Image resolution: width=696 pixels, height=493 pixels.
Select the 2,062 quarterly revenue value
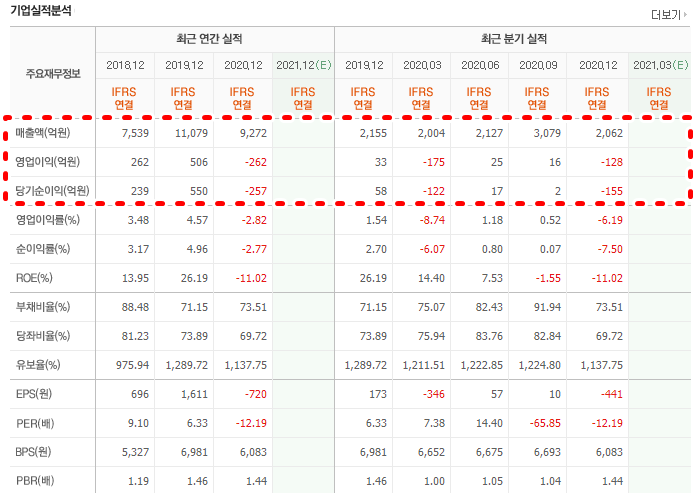point(609,133)
